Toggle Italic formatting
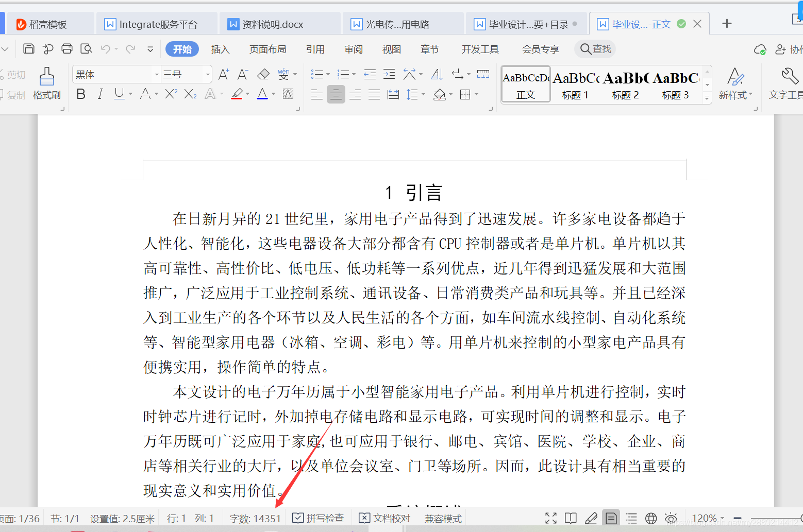 [100, 94]
